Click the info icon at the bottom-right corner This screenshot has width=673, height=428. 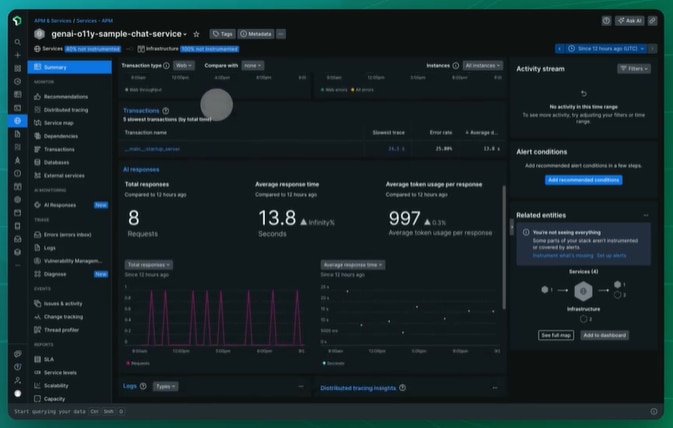coord(654,411)
